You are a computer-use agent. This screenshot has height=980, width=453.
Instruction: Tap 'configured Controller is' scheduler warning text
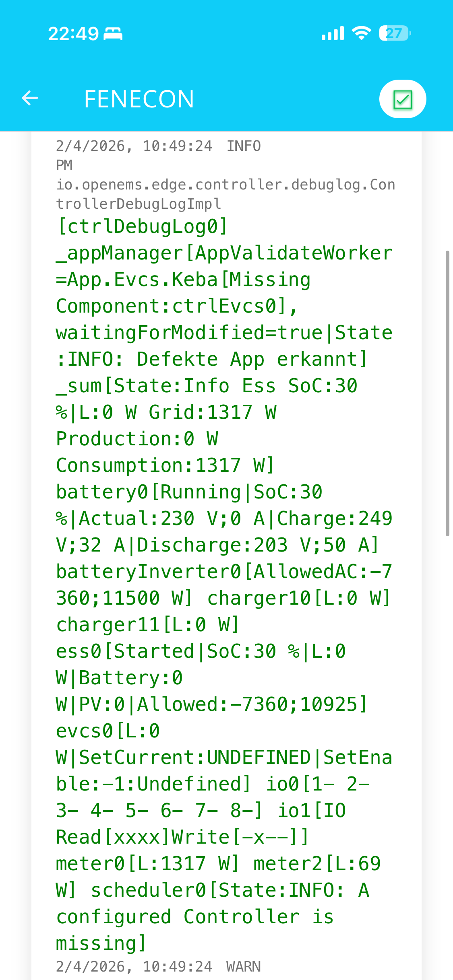click(195, 916)
